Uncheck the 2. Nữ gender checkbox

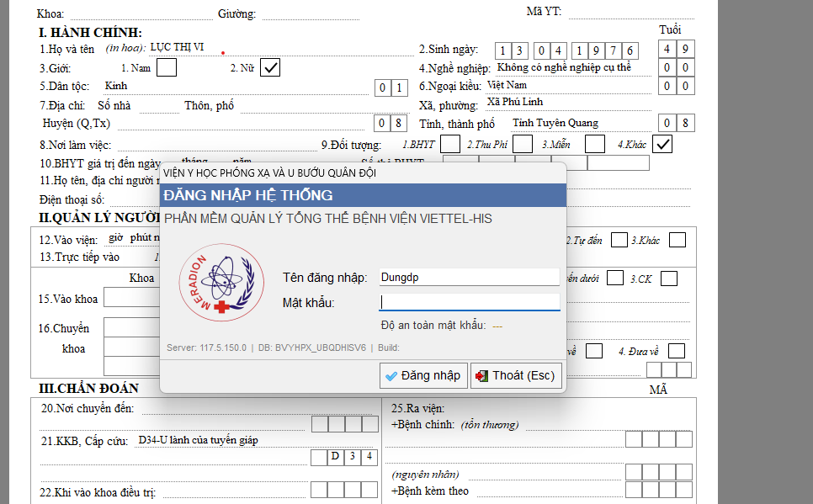click(x=270, y=68)
